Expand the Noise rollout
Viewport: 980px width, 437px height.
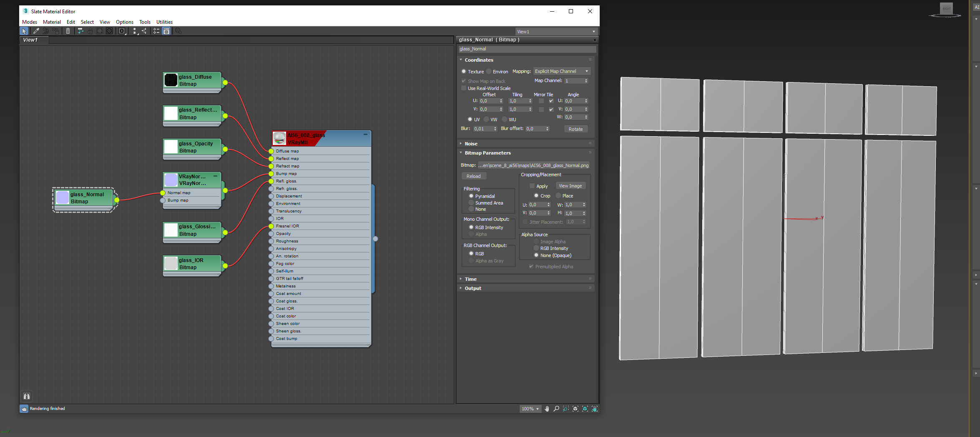click(525, 144)
